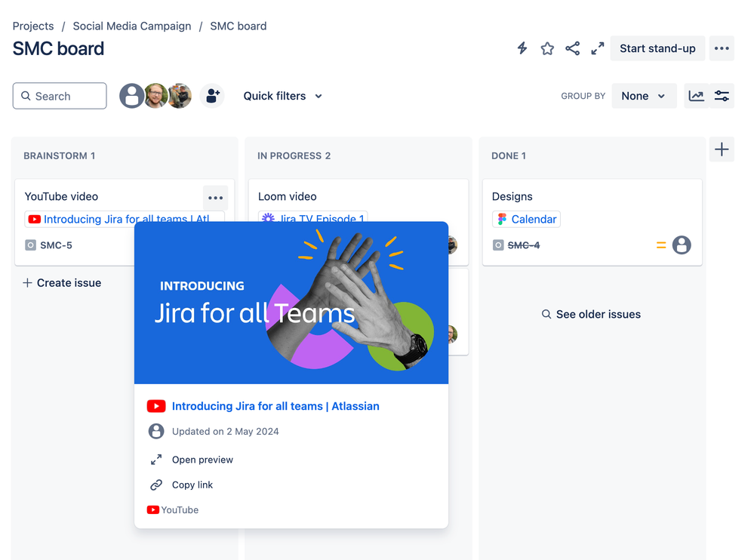Open the share board icon
754x560 pixels.
[572, 48]
